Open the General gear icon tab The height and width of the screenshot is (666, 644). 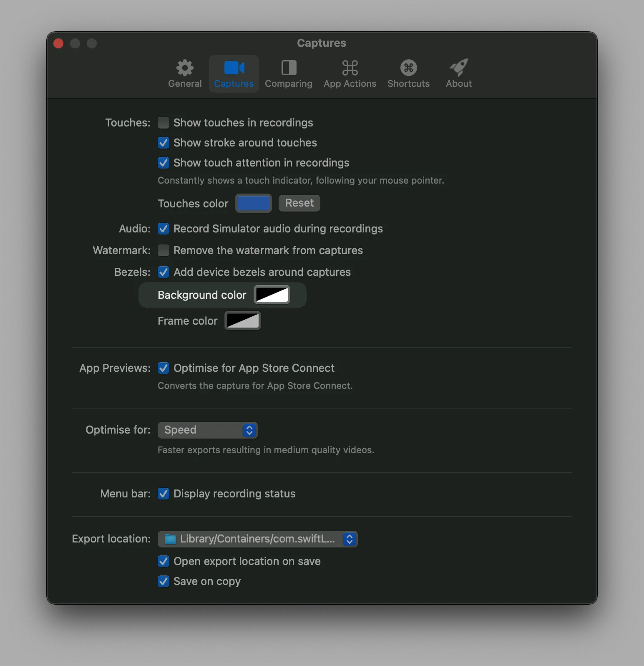click(x=185, y=68)
